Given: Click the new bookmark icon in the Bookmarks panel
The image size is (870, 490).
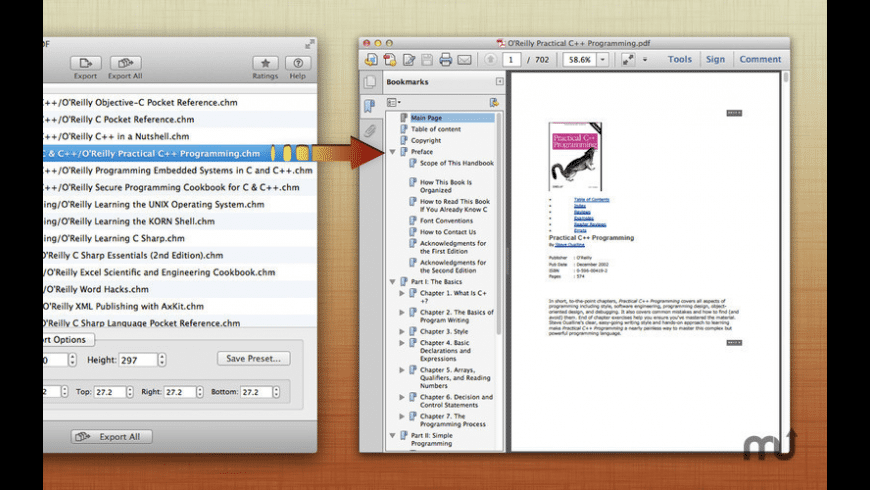Looking at the screenshot, I should (x=494, y=103).
